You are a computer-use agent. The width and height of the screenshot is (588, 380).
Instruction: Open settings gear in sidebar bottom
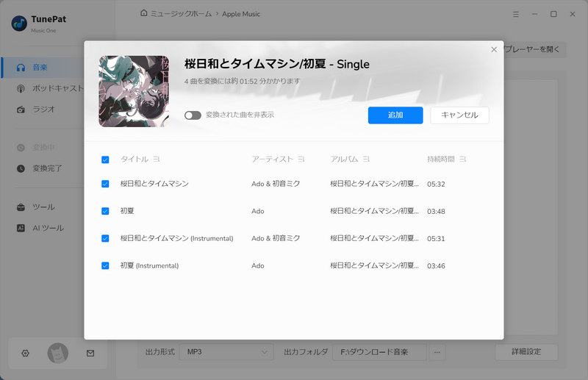pos(25,353)
